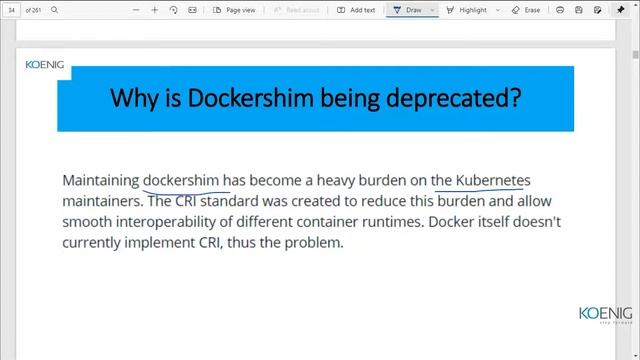Activate the Draw tool

[407, 10]
